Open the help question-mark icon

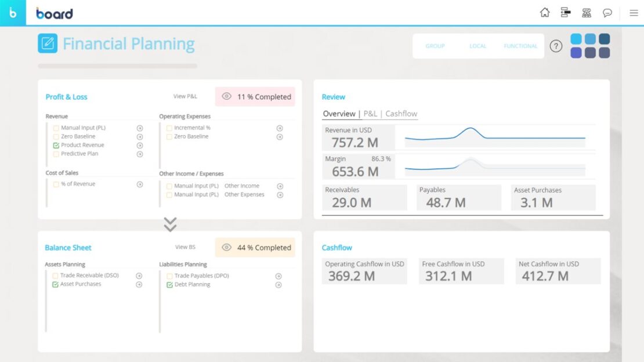(x=556, y=46)
